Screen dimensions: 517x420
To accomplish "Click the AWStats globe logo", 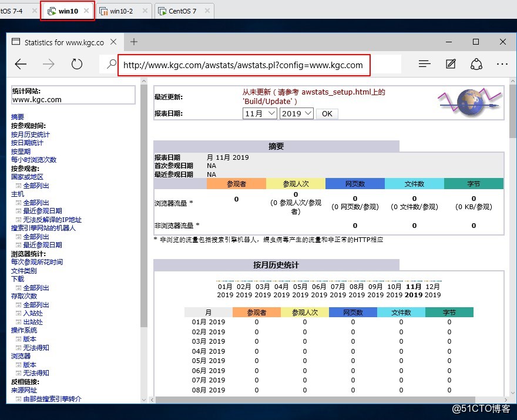I will [x=471, y=102].
